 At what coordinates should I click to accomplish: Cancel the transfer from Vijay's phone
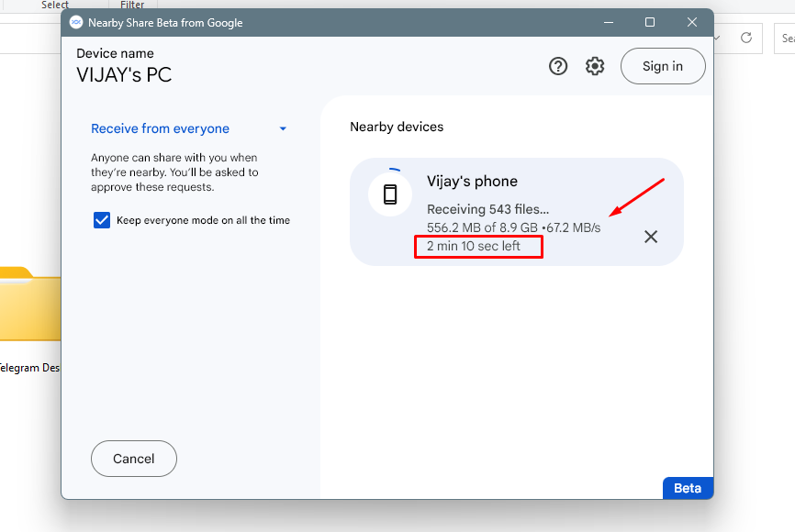[x=651, y=237]
